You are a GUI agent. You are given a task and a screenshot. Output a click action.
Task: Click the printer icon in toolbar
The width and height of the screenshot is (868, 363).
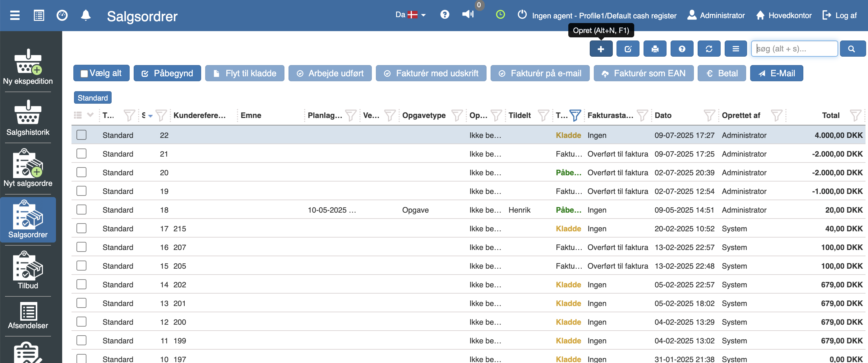(654, 49)
